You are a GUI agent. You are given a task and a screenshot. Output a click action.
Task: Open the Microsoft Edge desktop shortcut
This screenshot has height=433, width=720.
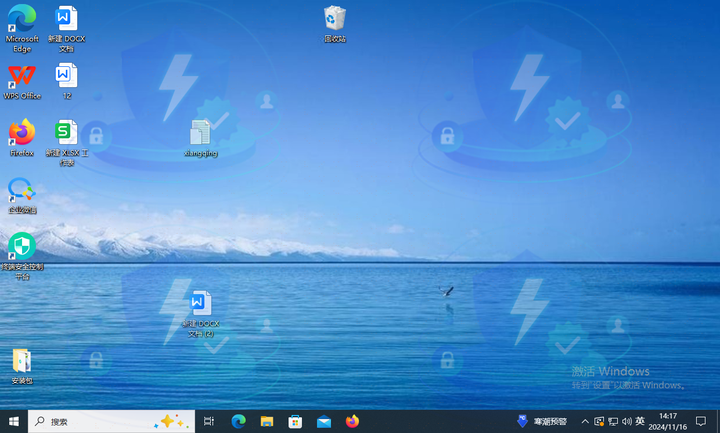[x=22, y=19]
